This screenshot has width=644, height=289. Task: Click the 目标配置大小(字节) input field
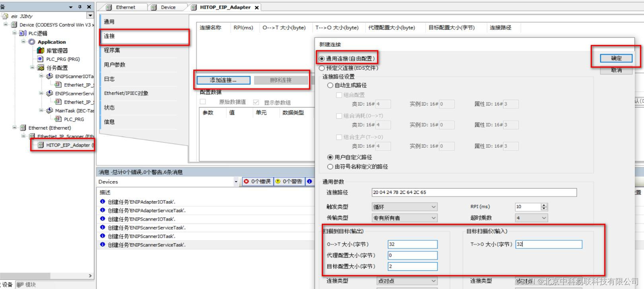click(x=412, y=267)
